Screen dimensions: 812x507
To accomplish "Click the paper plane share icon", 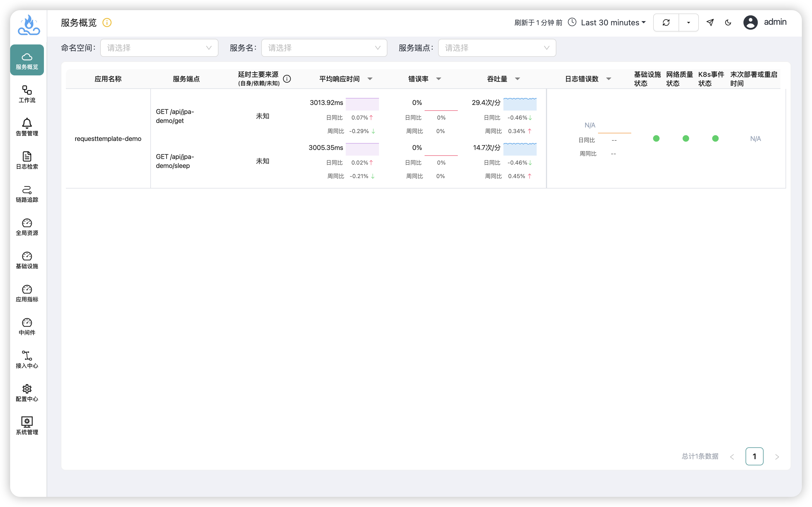I will click(x=710, y=23).
